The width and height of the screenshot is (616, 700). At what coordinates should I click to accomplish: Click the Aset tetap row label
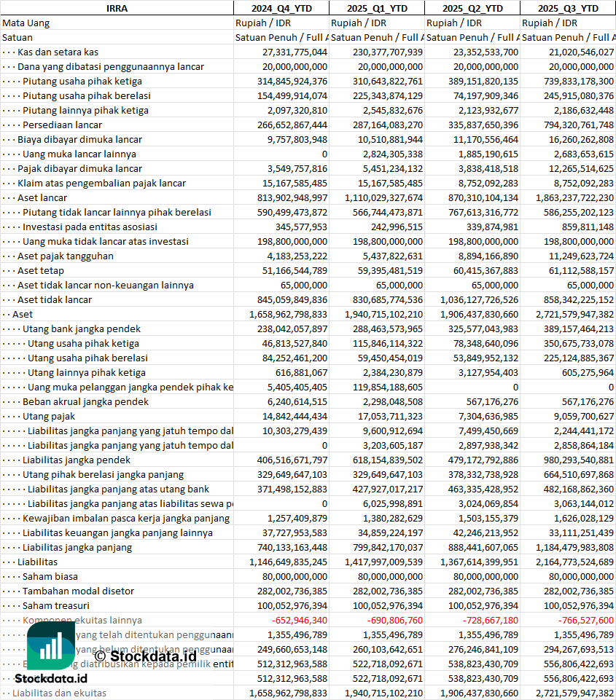click(x=41, y=270)
